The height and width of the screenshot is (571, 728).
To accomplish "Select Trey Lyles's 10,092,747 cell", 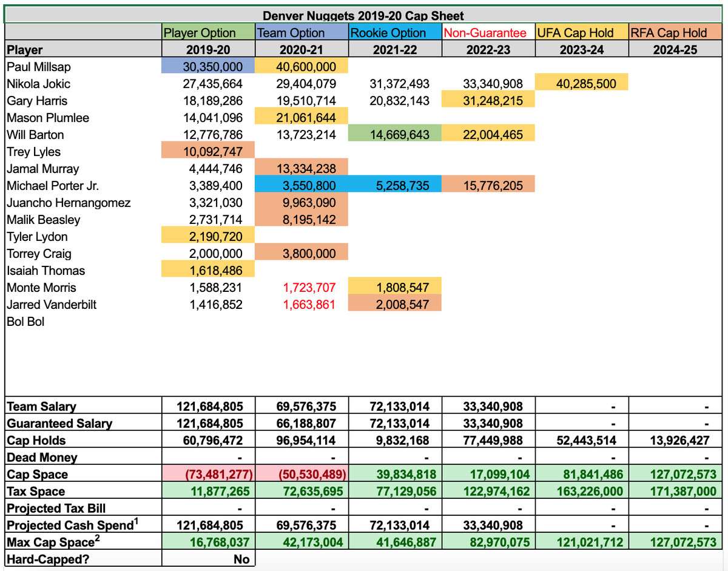I will (x=209, y=151).
